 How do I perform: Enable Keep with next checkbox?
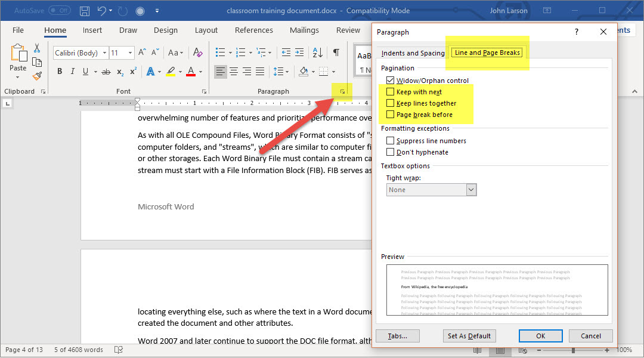click(x=391, y=92)
